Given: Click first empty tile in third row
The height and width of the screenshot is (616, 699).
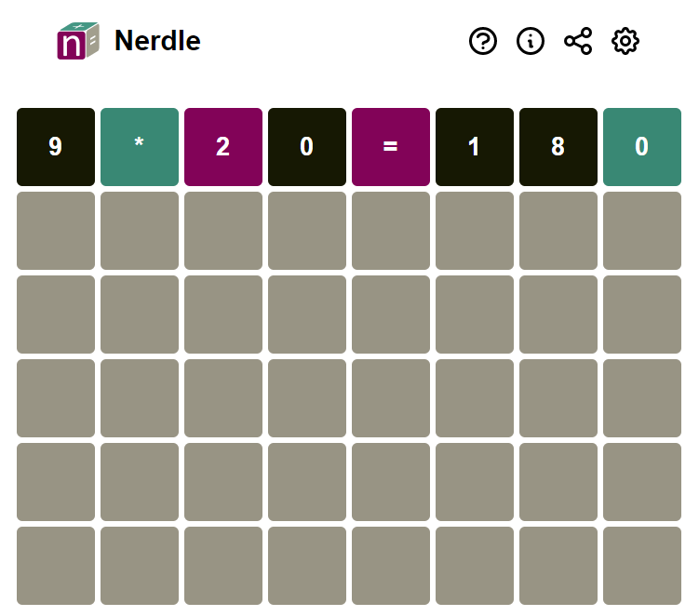Looking at the screenshot, I should (56, 315).
